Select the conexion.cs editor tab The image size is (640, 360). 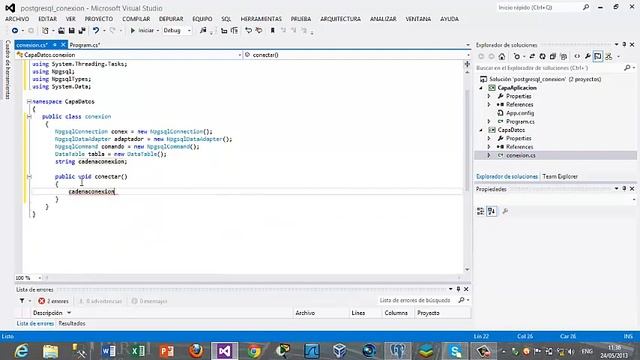(x=32, y=45)
